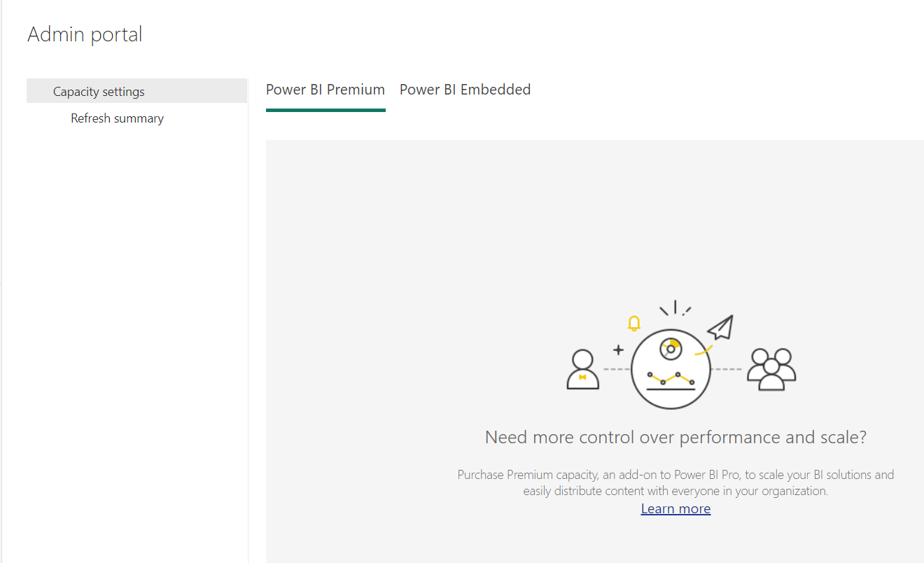Open Capacity settings in the sidebar
The height and width of the screenshot is (563, 924).
click(x=136, y=91)
